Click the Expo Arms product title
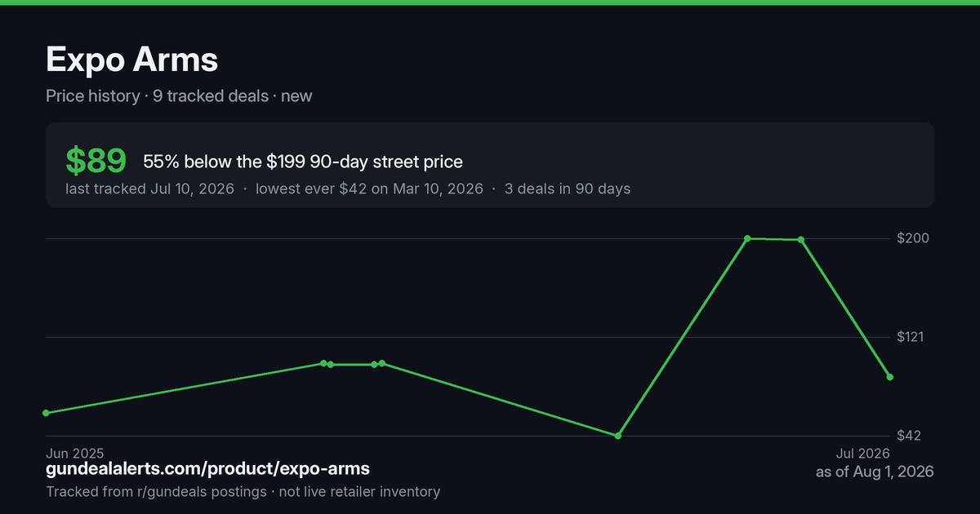 tap(131, 60)
